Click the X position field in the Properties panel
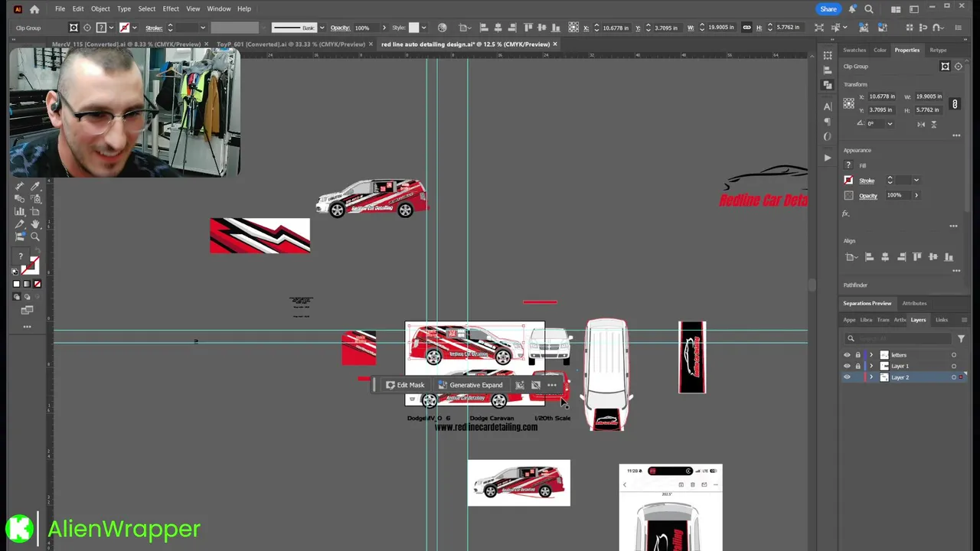The image size is (980, 551). (x=882, y=97)
